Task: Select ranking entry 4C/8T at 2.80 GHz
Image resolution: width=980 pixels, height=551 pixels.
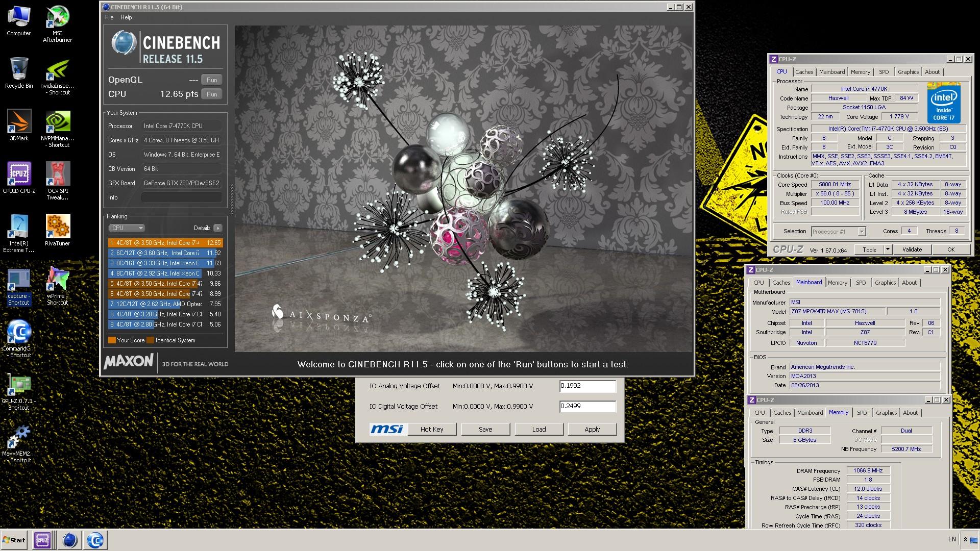Action: [165, 324]
